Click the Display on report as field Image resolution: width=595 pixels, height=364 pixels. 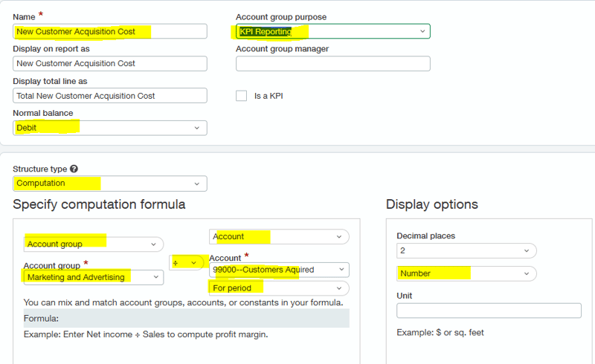(x=110, y=64)
